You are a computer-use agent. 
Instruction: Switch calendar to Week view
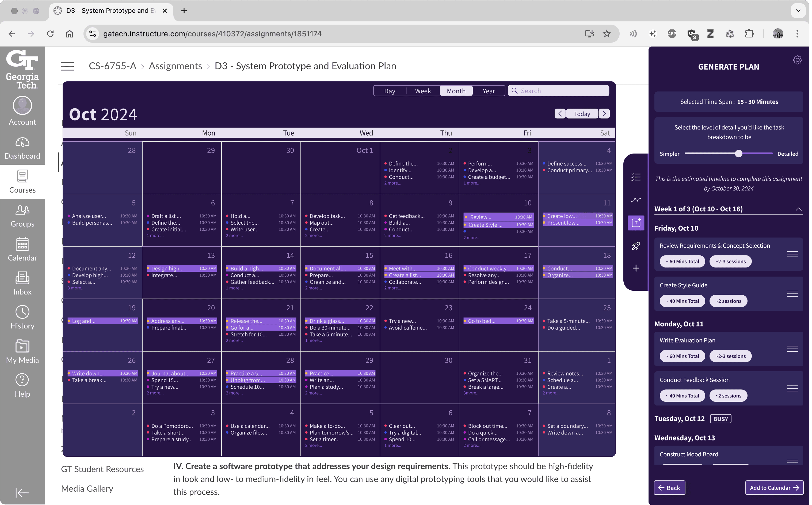coord(422,91)
